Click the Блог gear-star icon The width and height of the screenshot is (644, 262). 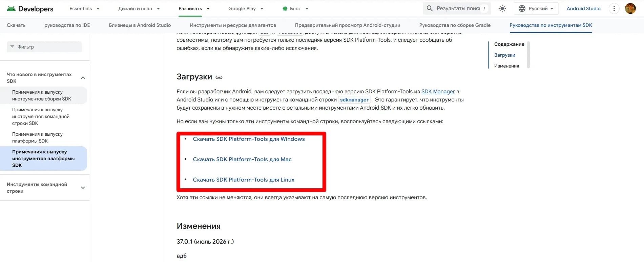coord(285,8)
